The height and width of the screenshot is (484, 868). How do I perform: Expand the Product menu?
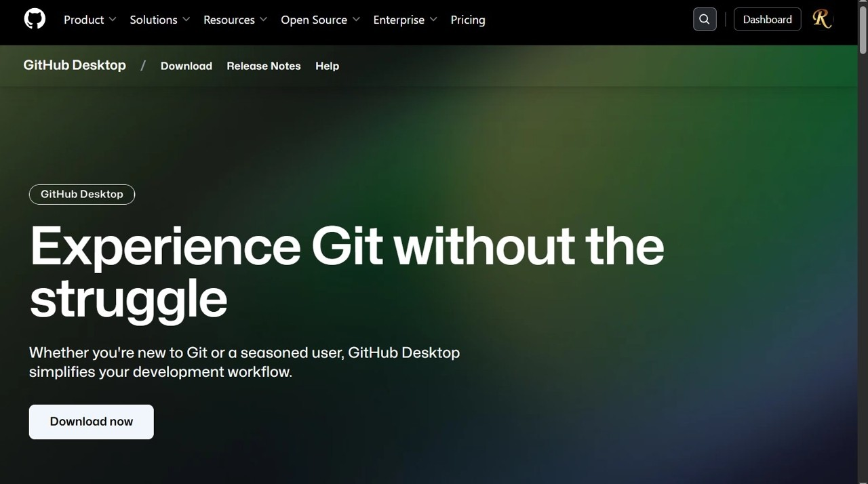90,20
